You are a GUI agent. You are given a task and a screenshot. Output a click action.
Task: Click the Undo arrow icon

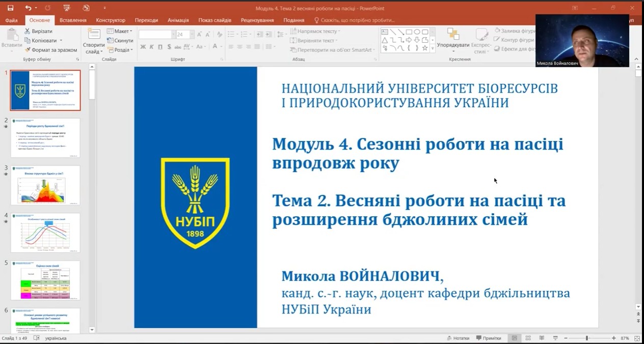click(28, 8)
